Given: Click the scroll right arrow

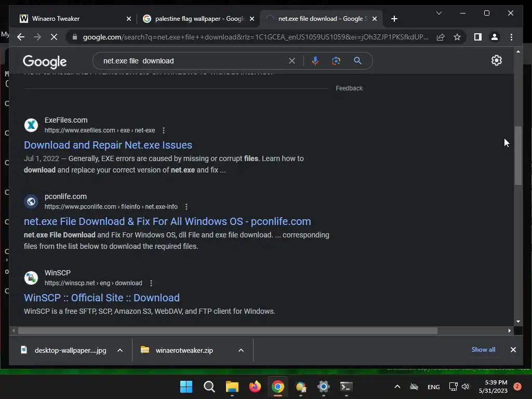Looking at the screenshot, I should click(509, 330).
